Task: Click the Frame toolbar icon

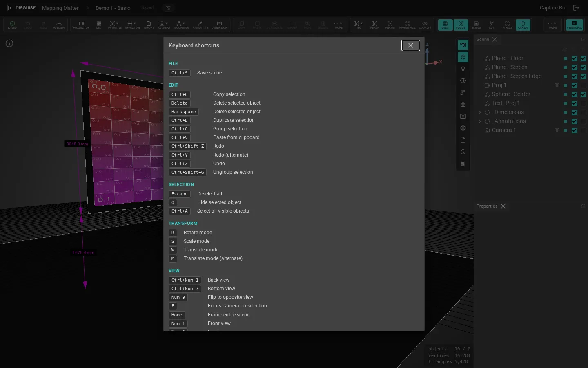Action: [390, 25]
